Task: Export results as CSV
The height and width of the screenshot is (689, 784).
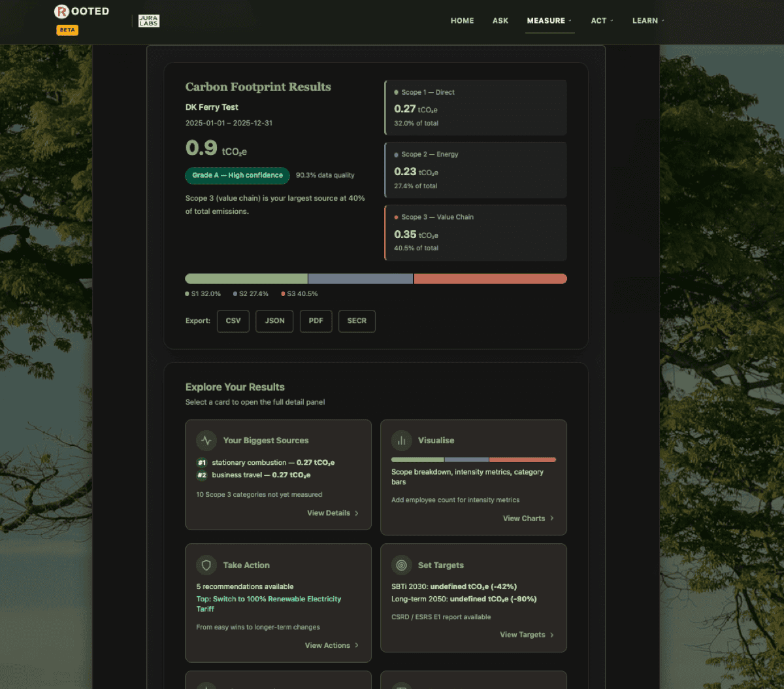Action: point(233,321)
